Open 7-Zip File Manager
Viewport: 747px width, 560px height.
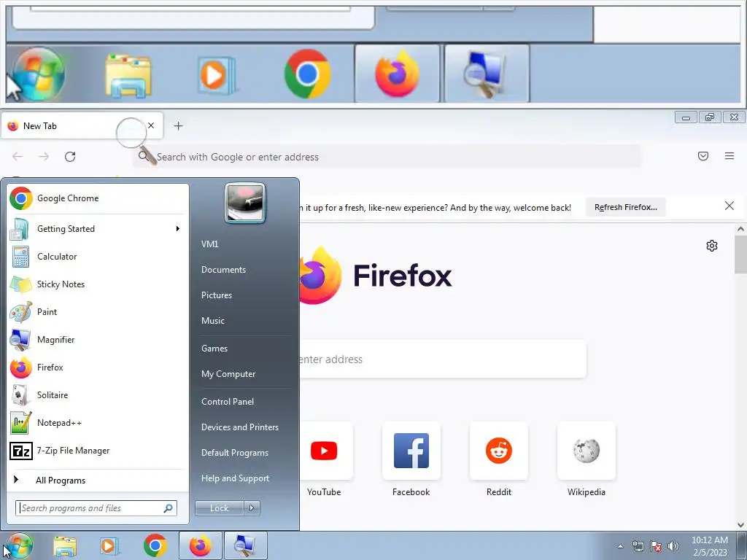point(97,451)
